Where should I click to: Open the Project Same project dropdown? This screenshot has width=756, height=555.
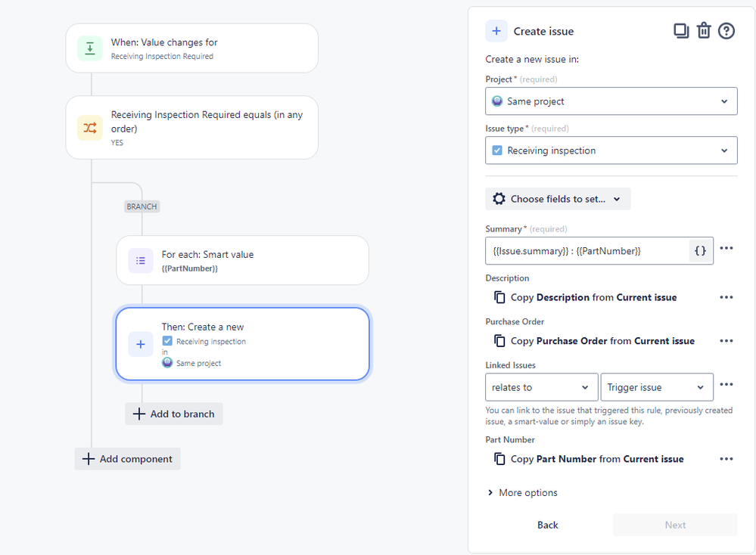611,101
